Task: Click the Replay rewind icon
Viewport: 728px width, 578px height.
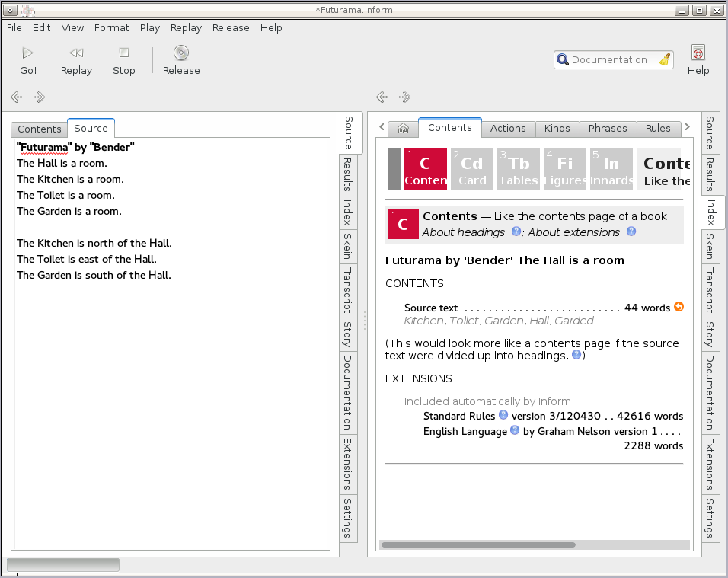Action: (76, 53)
